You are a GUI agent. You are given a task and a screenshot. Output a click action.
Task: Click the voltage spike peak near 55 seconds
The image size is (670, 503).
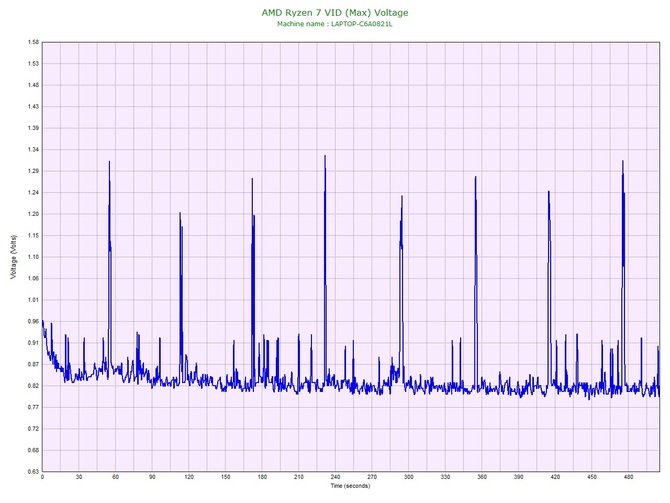tap(109, 162)
